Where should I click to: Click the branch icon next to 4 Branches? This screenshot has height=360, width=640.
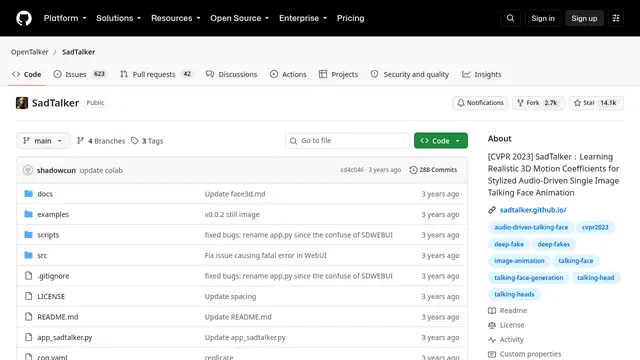tap(80, 141)
